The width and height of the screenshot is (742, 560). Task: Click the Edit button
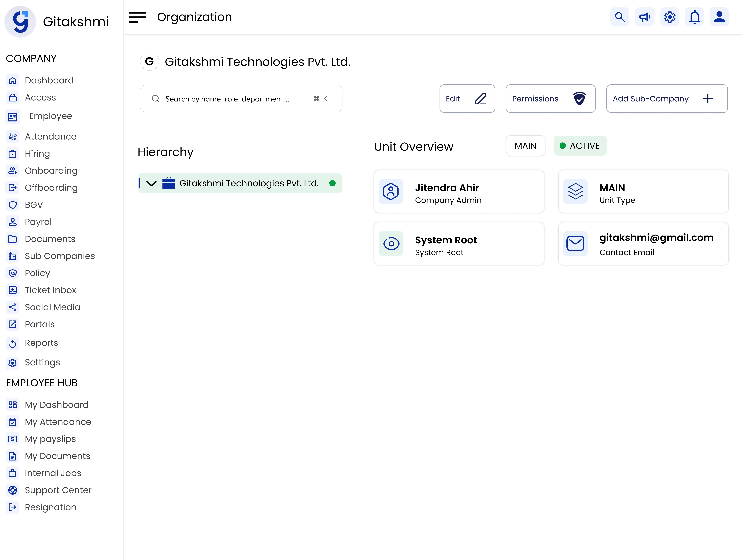pos(467,99)
